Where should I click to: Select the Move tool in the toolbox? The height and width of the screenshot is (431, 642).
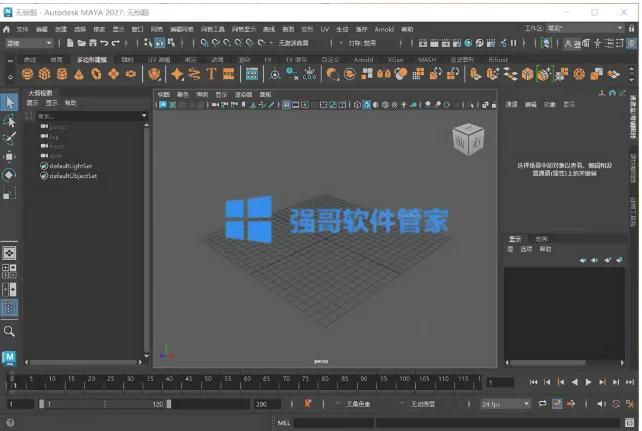click(9, 157)
